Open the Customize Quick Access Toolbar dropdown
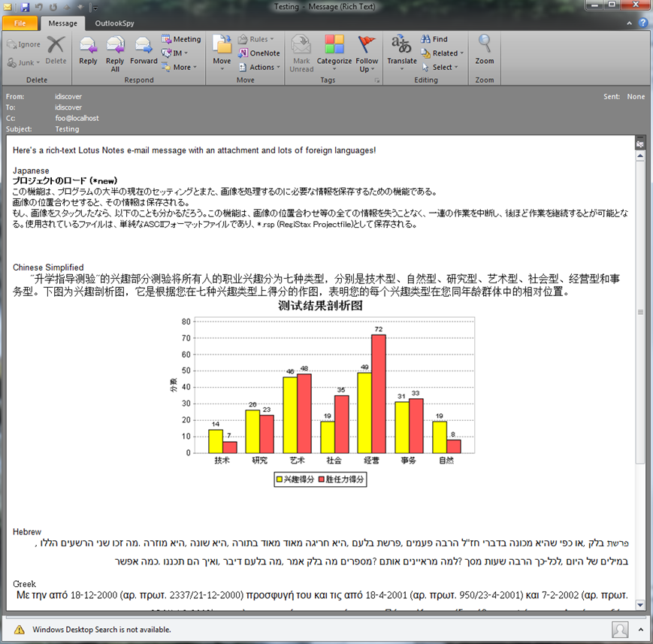This screenshot has width=653, height=644. (x=95, y=8)
